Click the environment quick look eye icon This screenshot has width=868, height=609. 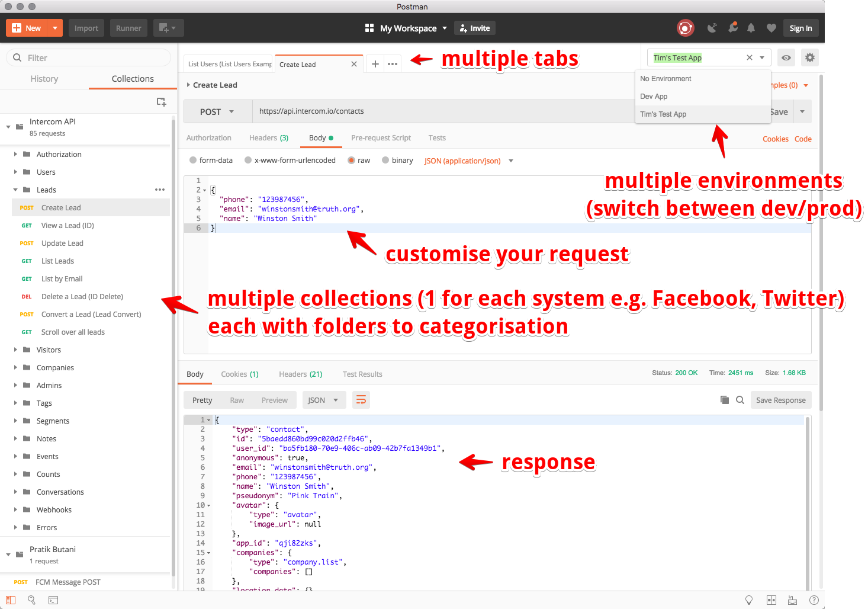[786, 57]
